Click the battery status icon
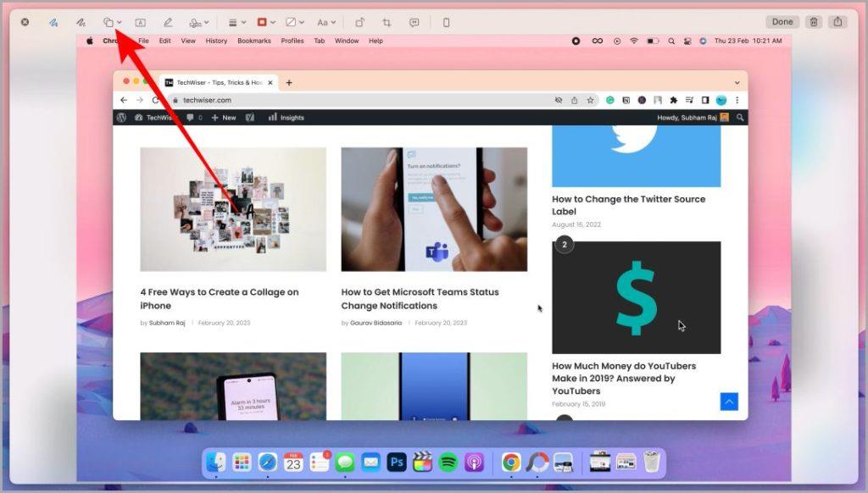The image size is (868, 493). pos(654,41)
